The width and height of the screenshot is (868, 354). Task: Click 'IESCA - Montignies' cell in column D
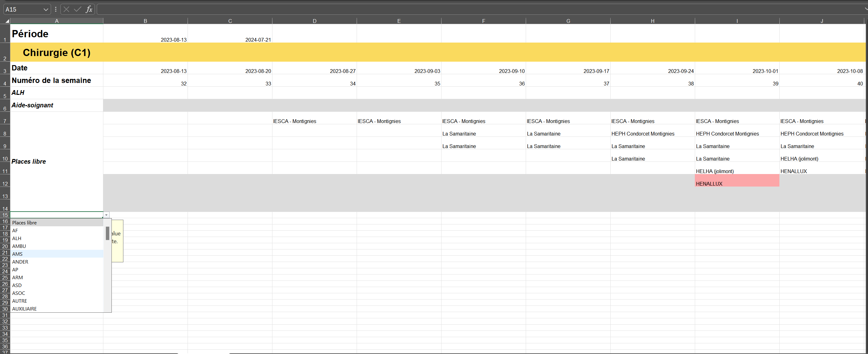coord(314,118)
